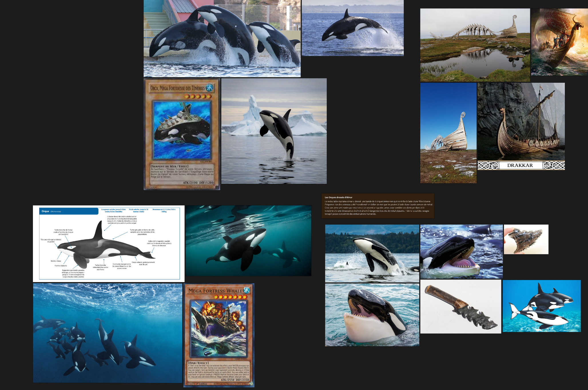The width and height of the screenshot is (588, 390).
Task: Click the DRAKKAR caption banner
Action: pos(520,166)
